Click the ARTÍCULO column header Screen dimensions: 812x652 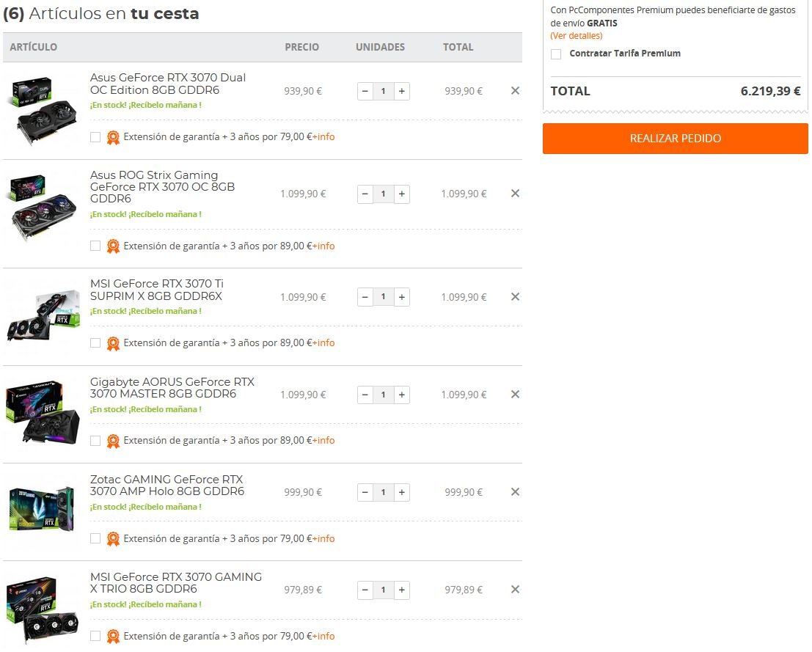34,47
